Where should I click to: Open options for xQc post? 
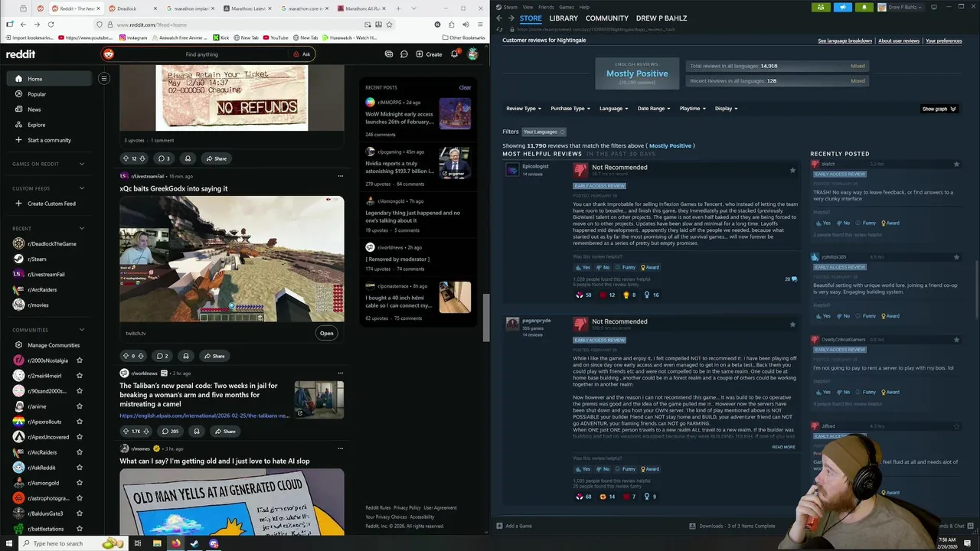[x=341, y=176]
